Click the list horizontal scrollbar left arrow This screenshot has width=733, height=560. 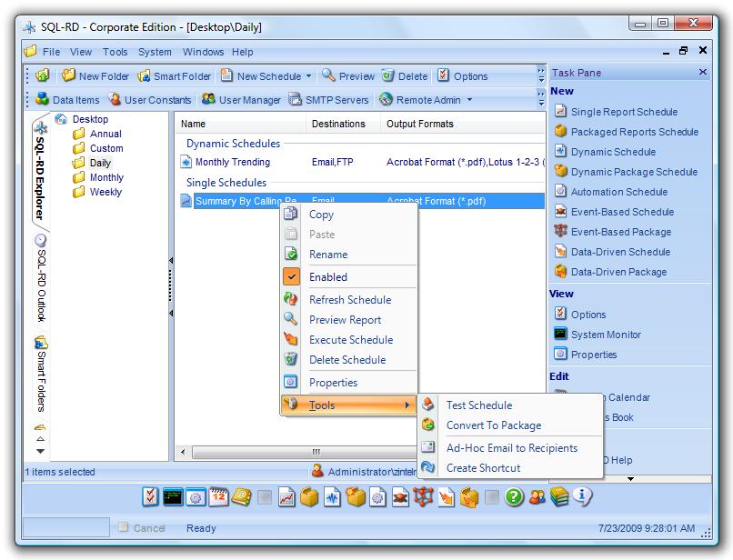click(183, 452)
